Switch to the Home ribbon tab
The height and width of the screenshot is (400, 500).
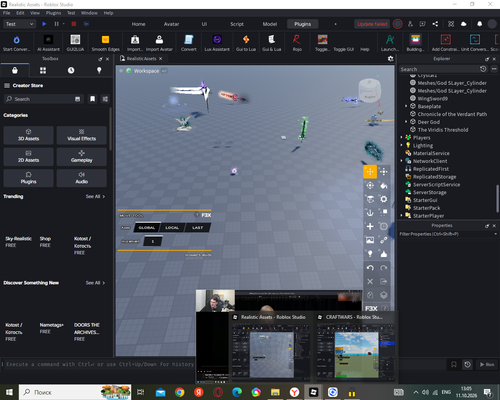[138, 24]
